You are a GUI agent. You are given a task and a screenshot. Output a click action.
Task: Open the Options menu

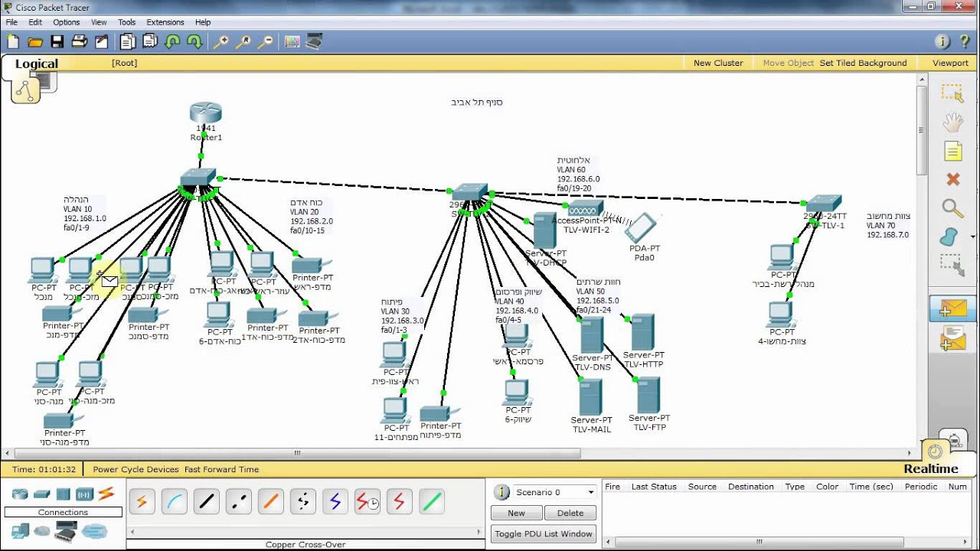(67, 22)
